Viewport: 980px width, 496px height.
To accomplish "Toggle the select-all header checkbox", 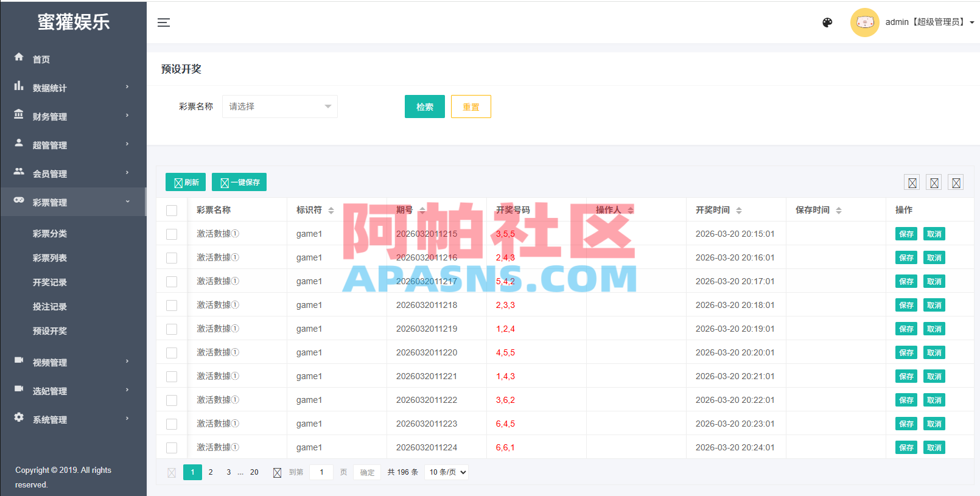I will click(x=172, y=211).
